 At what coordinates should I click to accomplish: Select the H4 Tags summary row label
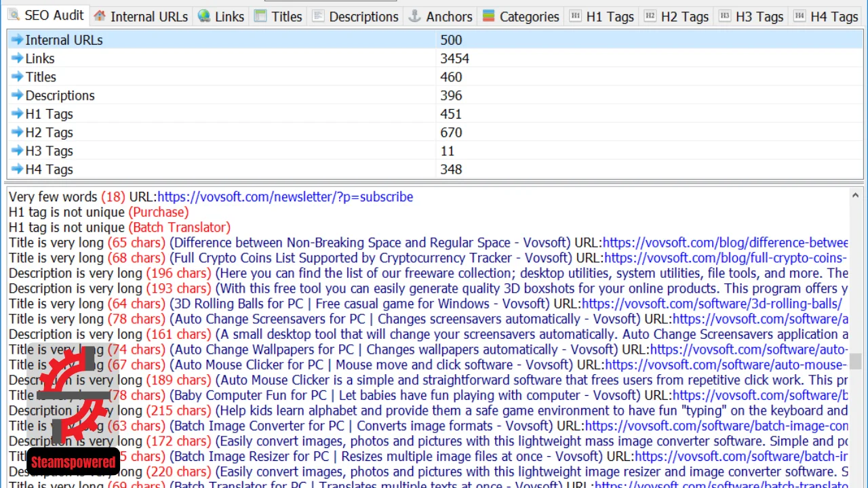tap(49, 169)
